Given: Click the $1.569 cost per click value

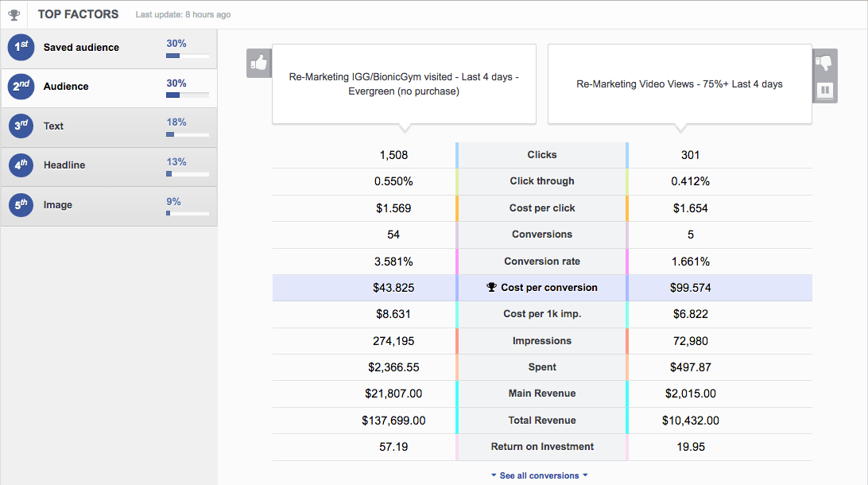Looking at the screenshot, I should [x=393, y=208].
